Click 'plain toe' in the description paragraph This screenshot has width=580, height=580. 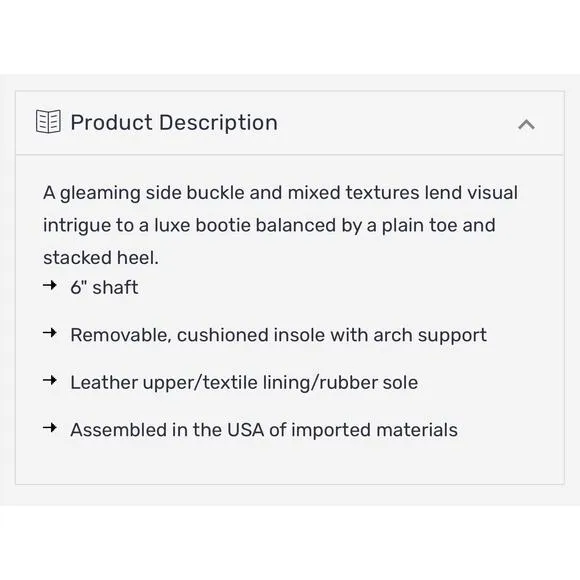click(419, 226)
